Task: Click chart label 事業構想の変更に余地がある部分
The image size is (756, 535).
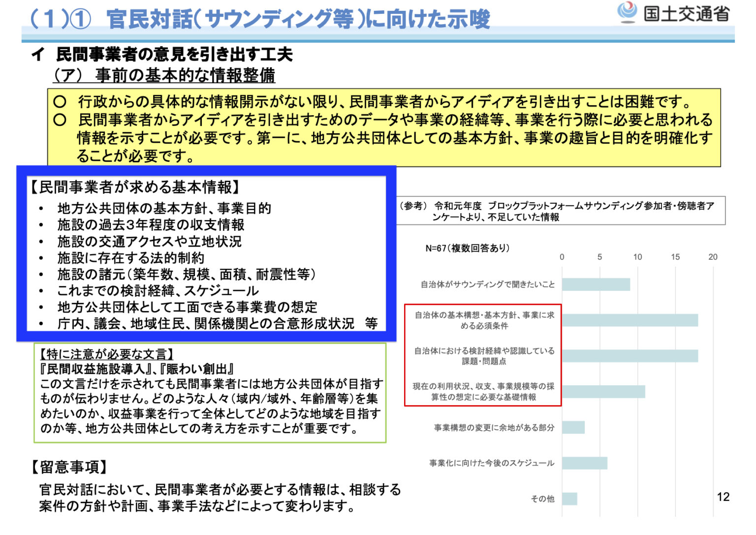Action: pos(494,428)
